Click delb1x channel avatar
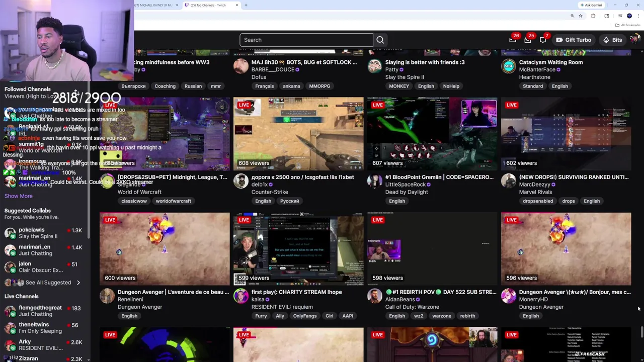644x362 pixels. coord(241,182)
